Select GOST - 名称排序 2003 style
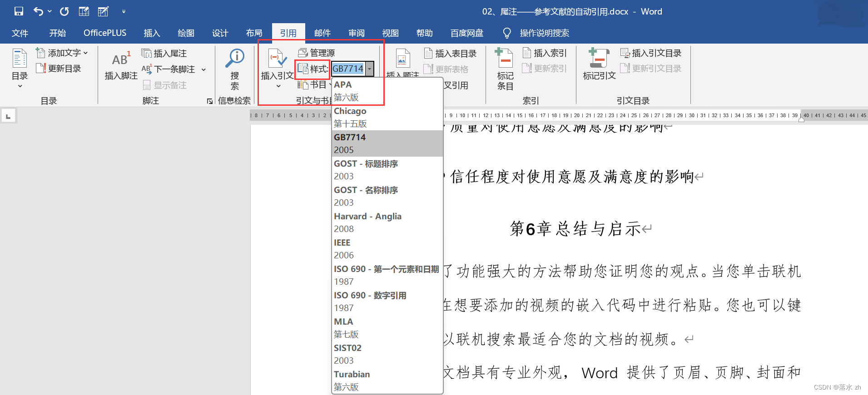868x395 pixels. coord(387,196)
